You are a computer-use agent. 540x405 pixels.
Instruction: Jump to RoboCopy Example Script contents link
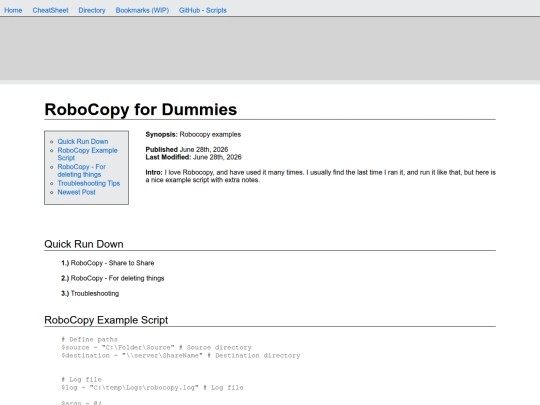(87, 154)
